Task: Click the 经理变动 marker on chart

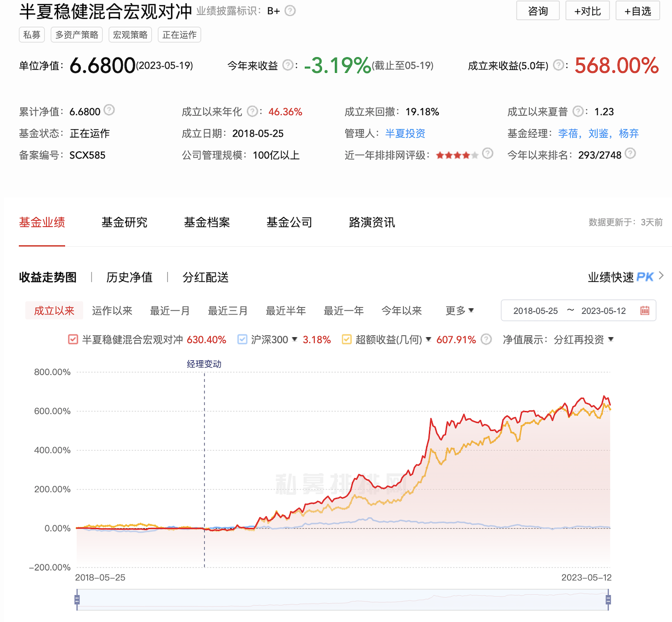Action: click(204, 364)
